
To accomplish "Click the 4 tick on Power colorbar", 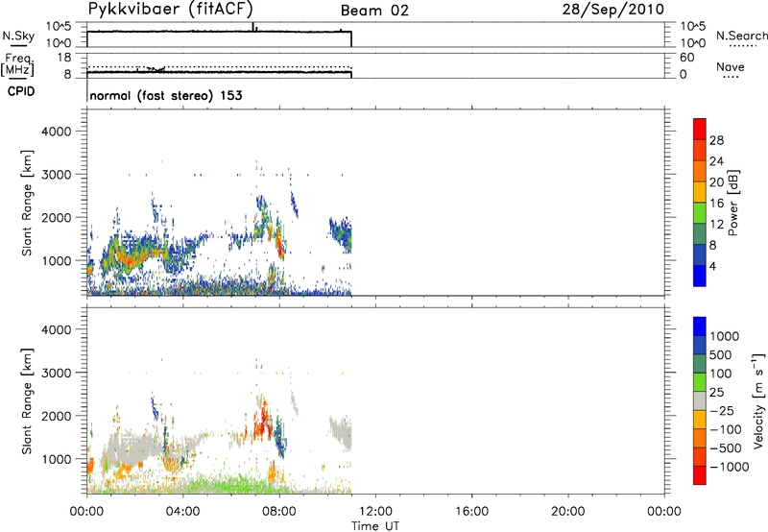I will [x=713, y=266].
